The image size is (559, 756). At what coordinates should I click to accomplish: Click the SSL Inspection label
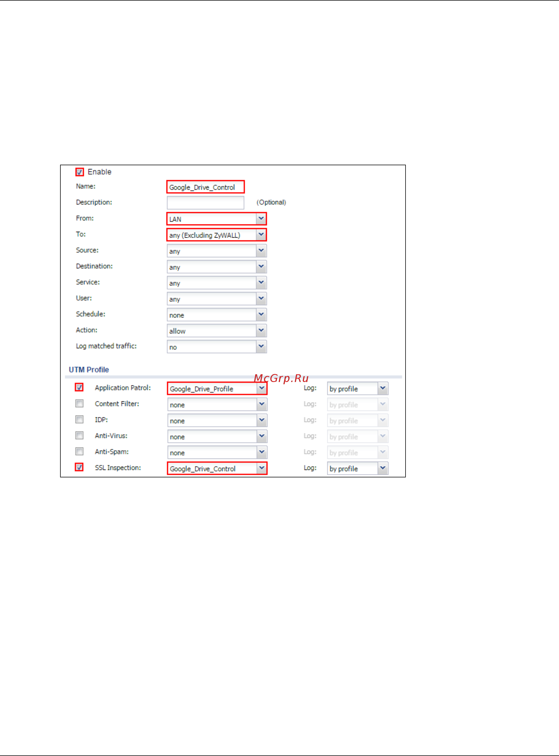pos(118,468)
